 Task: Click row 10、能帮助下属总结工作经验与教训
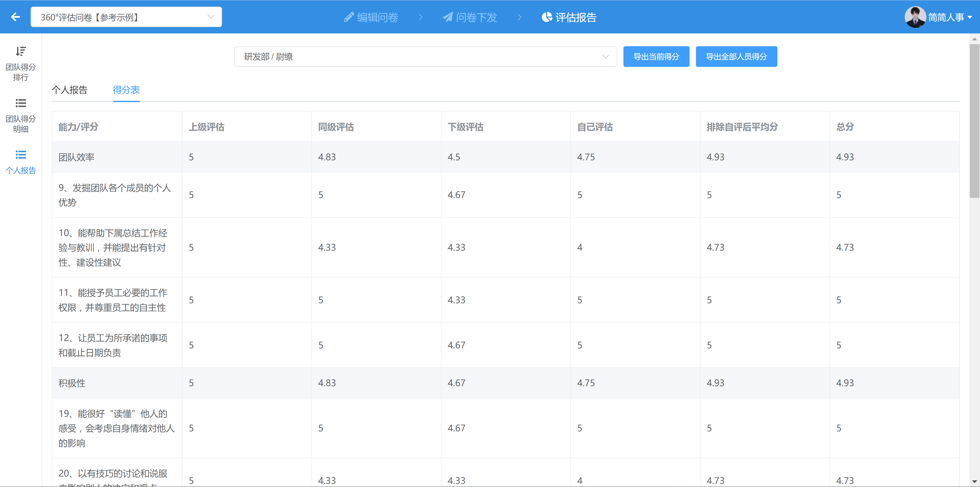(x=506, y=247)
